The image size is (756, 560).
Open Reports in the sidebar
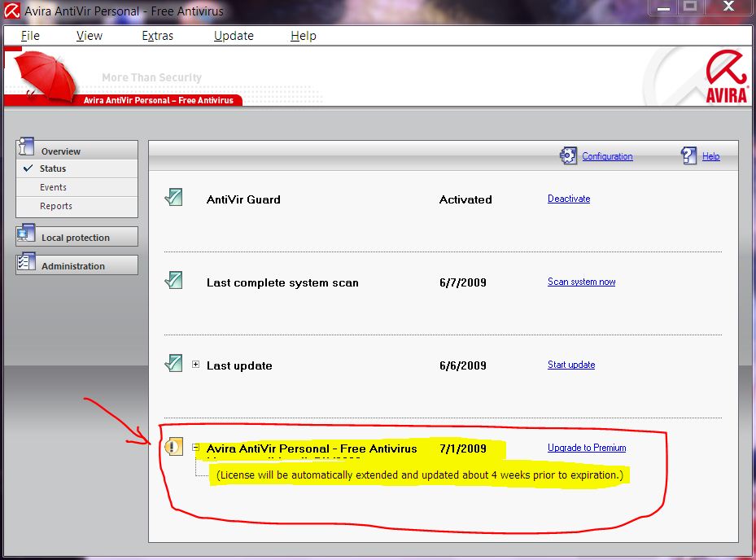[x=77, y=206]
